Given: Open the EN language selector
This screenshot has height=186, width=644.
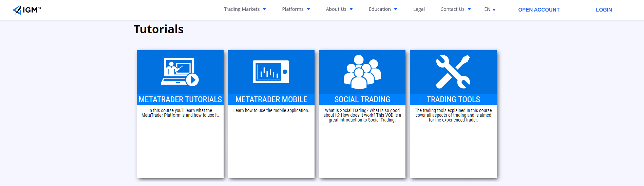Looking at the screenshot, I should pyautogui.click(x=490, y=10).
